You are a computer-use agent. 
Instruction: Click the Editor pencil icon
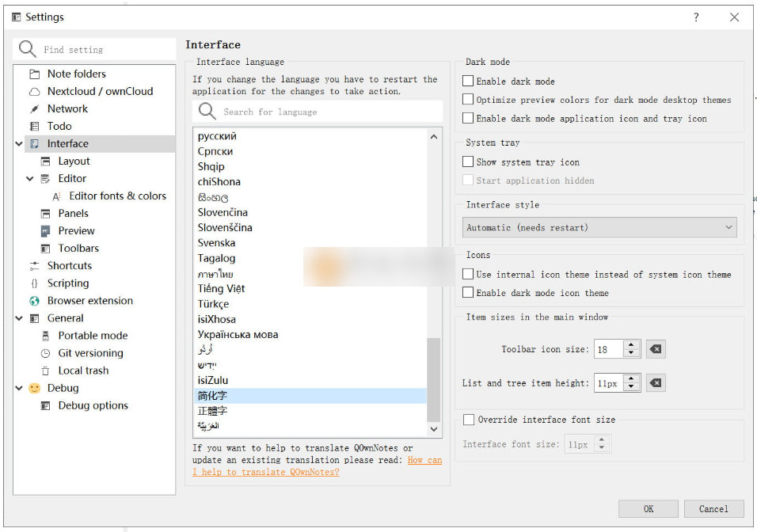tap(45, 179)
